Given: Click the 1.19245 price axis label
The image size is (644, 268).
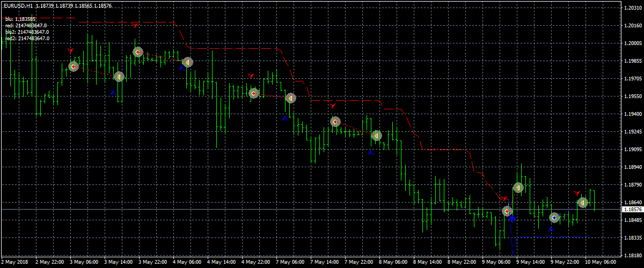Looking at the screenshot, I should (633, 132).
